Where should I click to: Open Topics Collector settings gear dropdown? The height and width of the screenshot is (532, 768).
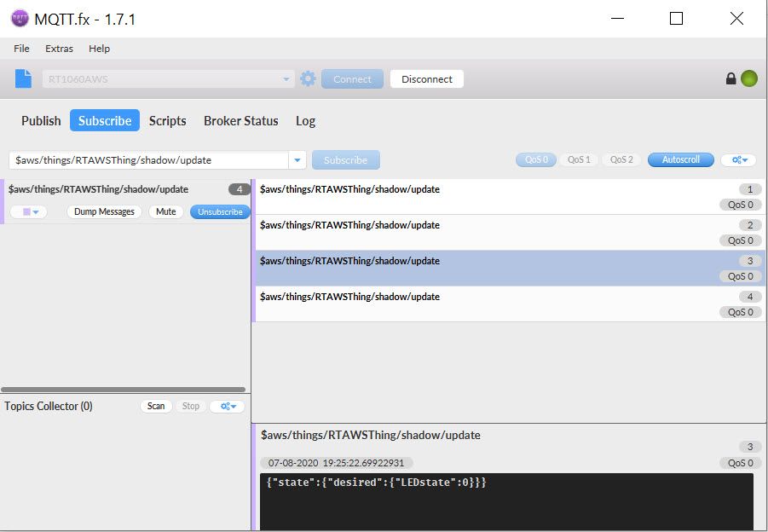pyautogui.click(x=228, y=406)
